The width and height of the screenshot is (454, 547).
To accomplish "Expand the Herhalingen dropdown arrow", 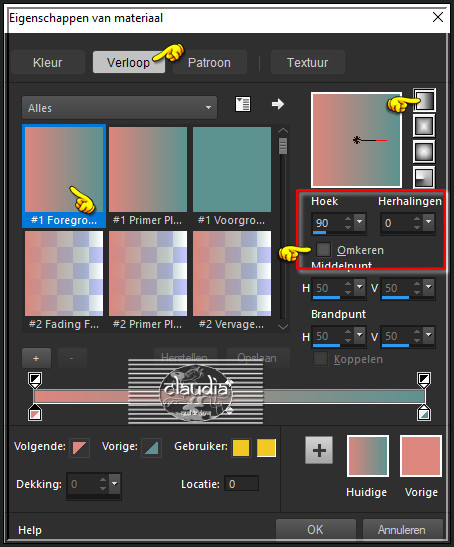I will (x=429, y=222).
